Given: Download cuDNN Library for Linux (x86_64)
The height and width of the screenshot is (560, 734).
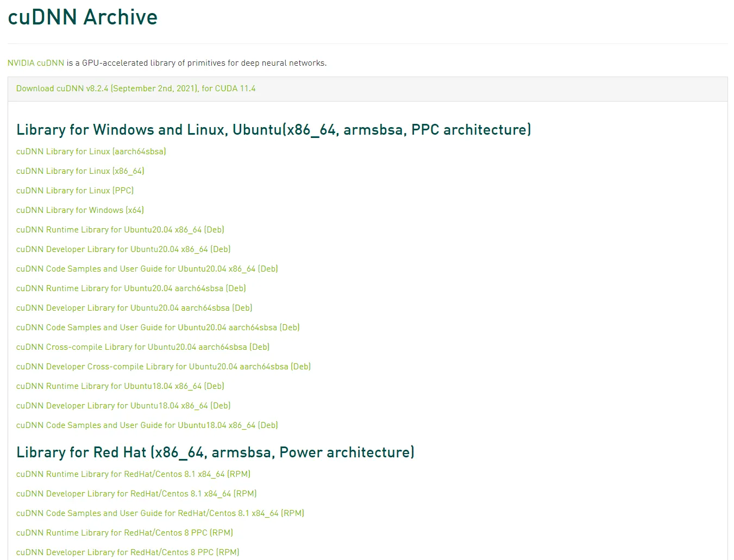Looking at the screenshot, I should pos(80,171).
